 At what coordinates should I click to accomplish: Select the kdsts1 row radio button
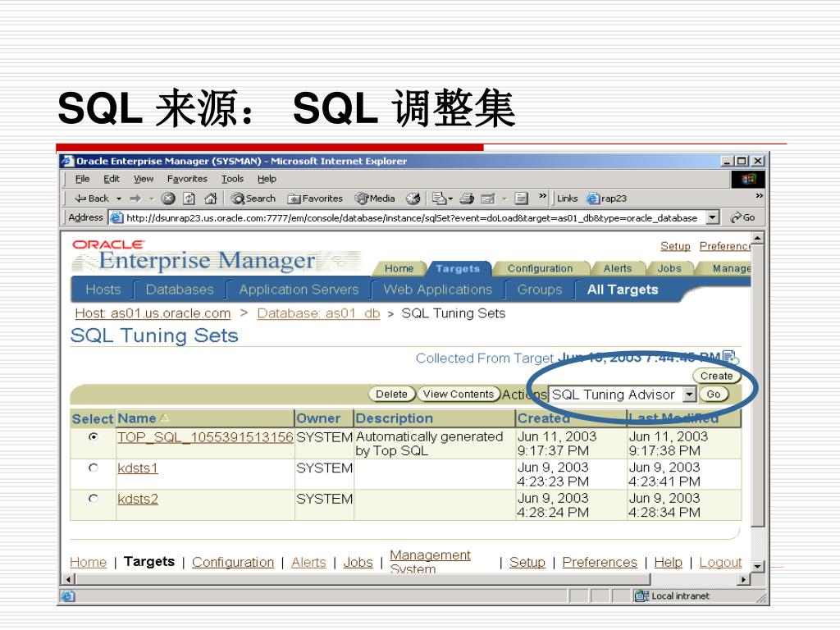tap(94, 468)
